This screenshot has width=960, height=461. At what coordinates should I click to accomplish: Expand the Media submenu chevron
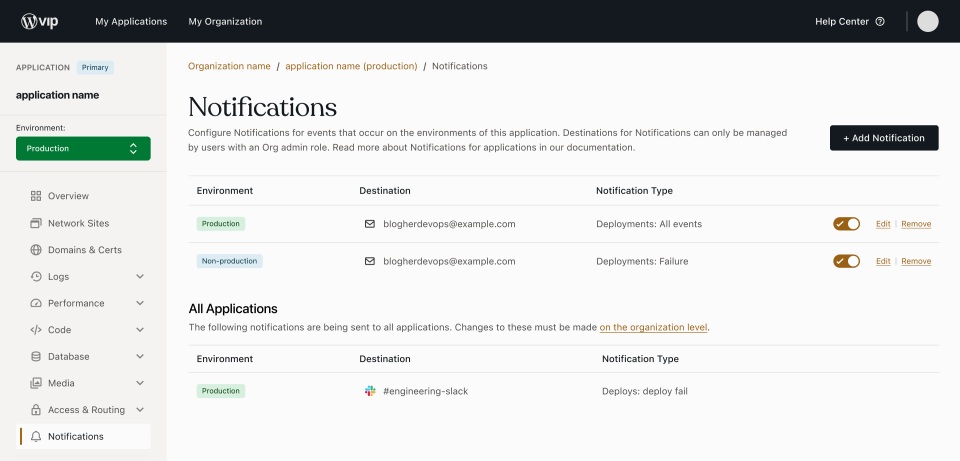point(140,383)
